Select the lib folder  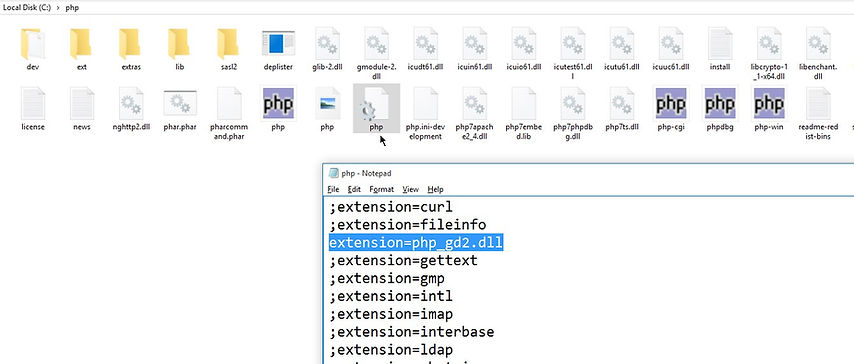pos(180,50)
